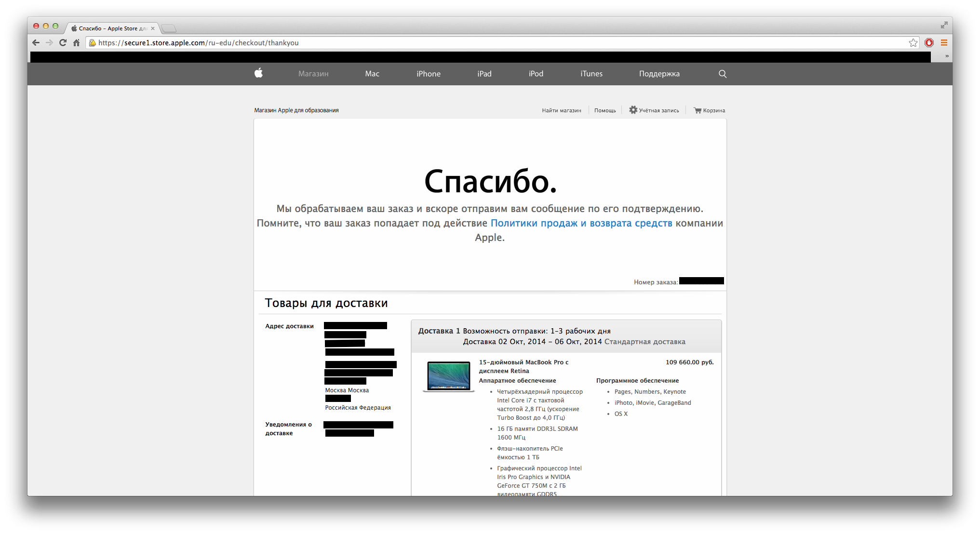This screenshot has width=980, height=534.
Task: Open a new tab button
Action: 169,28
